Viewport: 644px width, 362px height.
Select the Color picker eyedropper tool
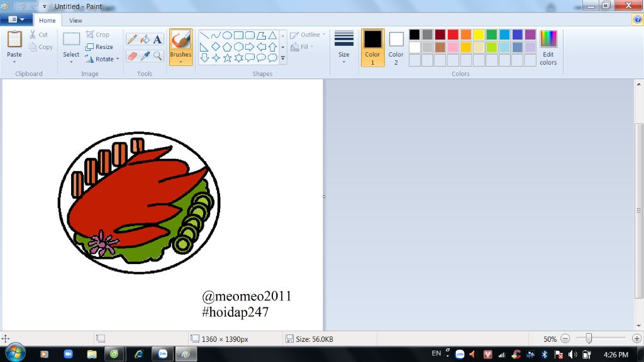tap(145, 56)
